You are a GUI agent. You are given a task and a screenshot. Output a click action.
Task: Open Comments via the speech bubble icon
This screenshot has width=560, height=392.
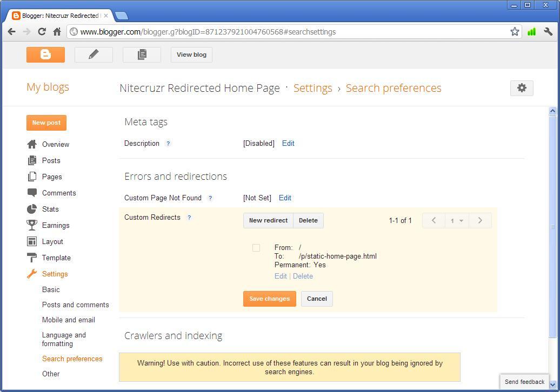(x=33, y=193)
